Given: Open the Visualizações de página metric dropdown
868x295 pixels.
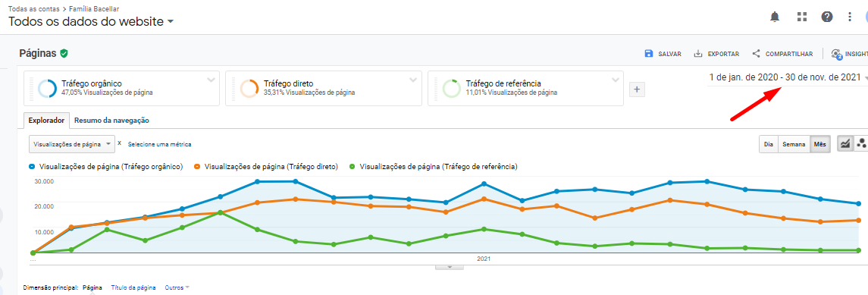Looking at the screenshot, I should pos(72,144).
